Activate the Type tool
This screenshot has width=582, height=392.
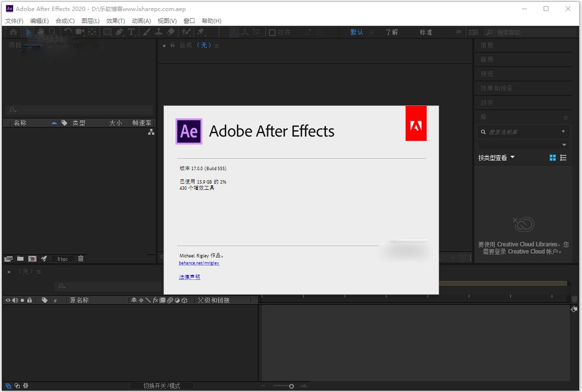point(131,32)
